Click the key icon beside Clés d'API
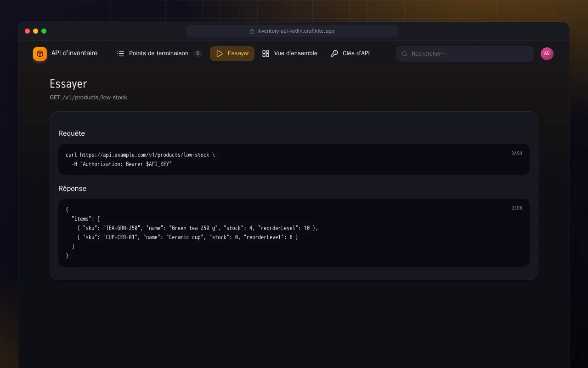 click(334, 54)
